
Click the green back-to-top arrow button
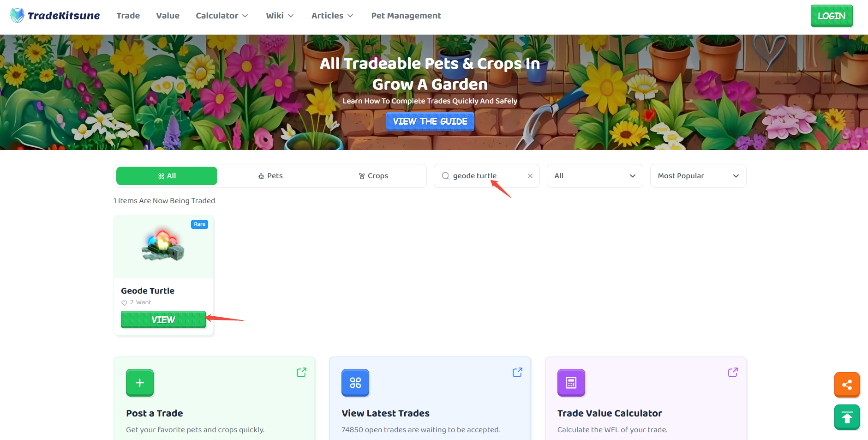[847, 417]
